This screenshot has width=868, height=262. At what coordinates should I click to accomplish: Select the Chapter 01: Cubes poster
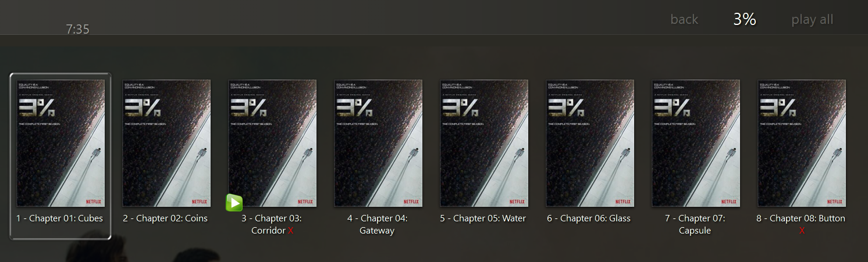[61, 143]
